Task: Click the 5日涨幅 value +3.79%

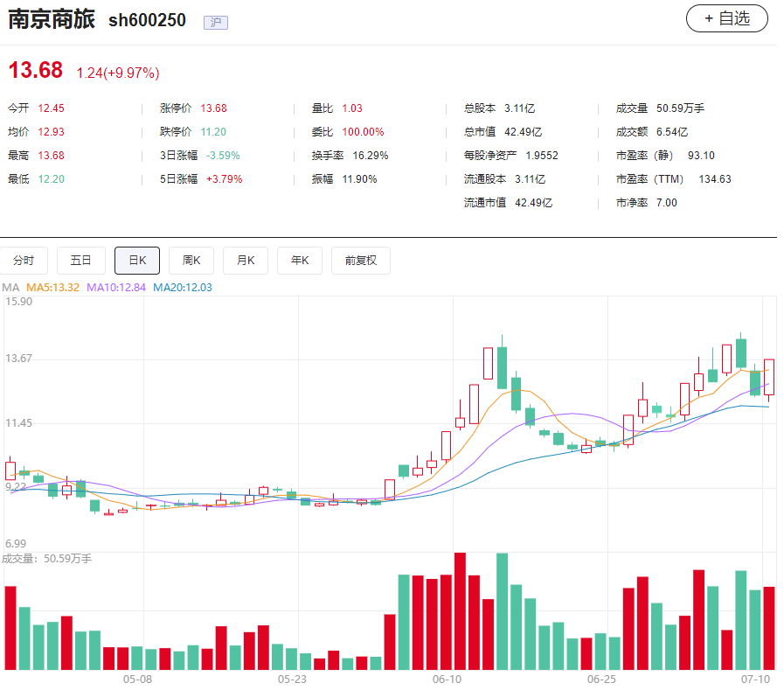Action: pyautogui.click(x=224, y=178)
